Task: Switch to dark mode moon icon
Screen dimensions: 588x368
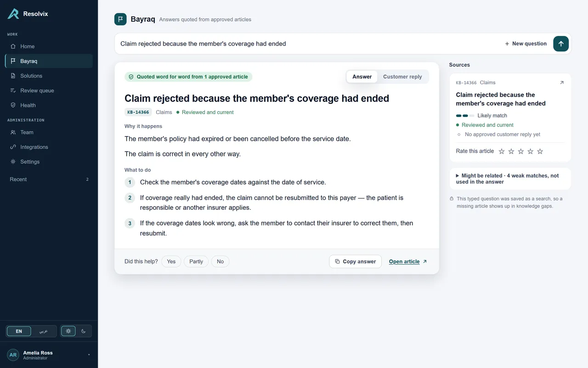Action: click(x=84, y=331)
